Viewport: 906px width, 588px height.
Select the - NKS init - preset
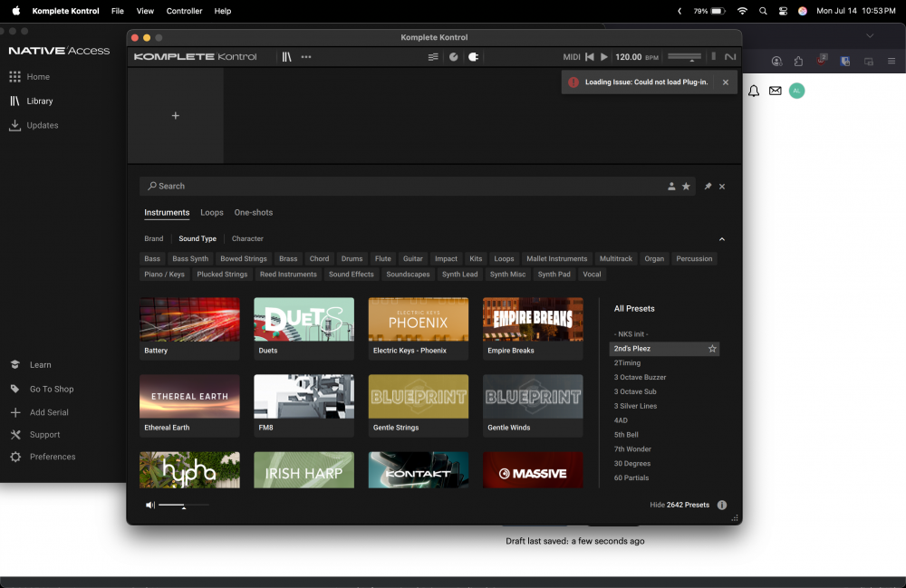coord(631,334)
